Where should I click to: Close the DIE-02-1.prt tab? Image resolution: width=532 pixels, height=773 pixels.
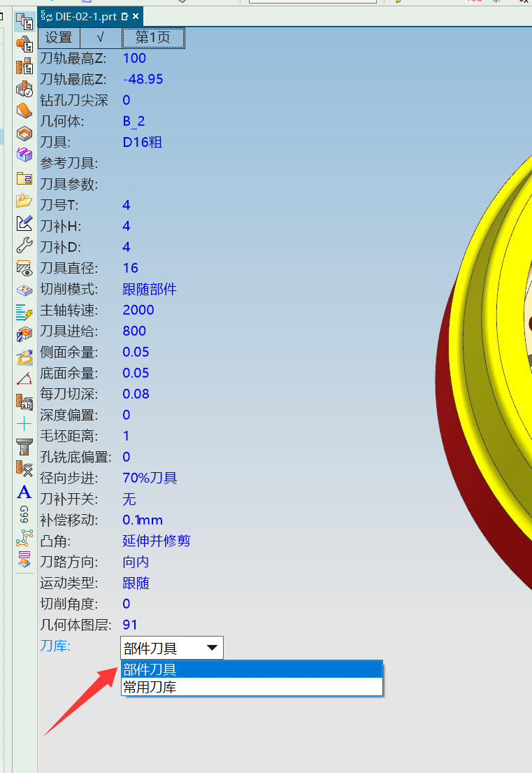click(x=136, y=17)
